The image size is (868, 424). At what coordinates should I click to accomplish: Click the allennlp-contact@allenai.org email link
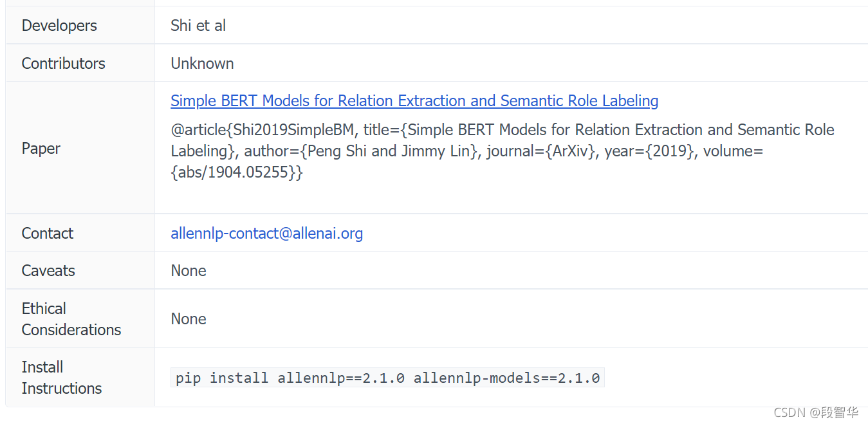click(266, 234)
